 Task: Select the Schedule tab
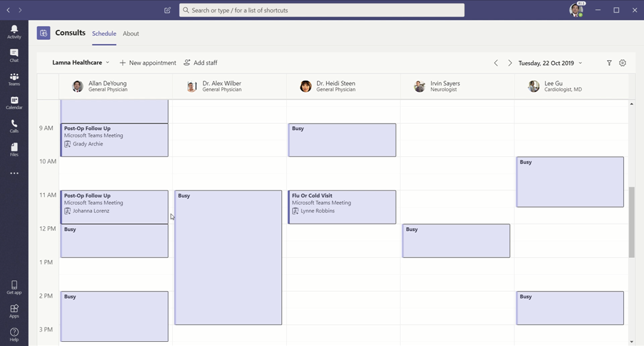pyautogui.click(x=104, y=33)
